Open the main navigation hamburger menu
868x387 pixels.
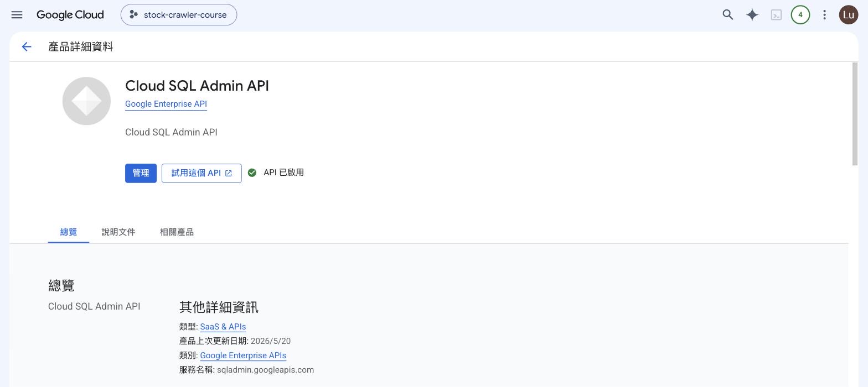coord(17,15)
